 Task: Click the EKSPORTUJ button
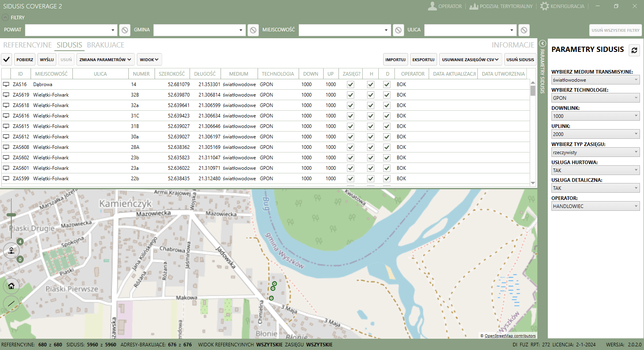(x=423, y=60)
